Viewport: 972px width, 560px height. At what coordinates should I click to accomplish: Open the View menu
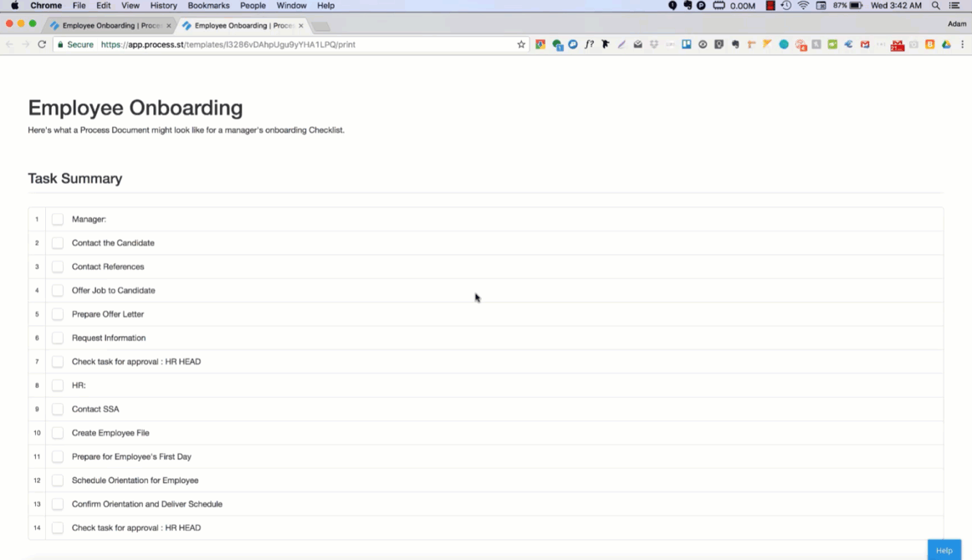click(x=130, y=6)
